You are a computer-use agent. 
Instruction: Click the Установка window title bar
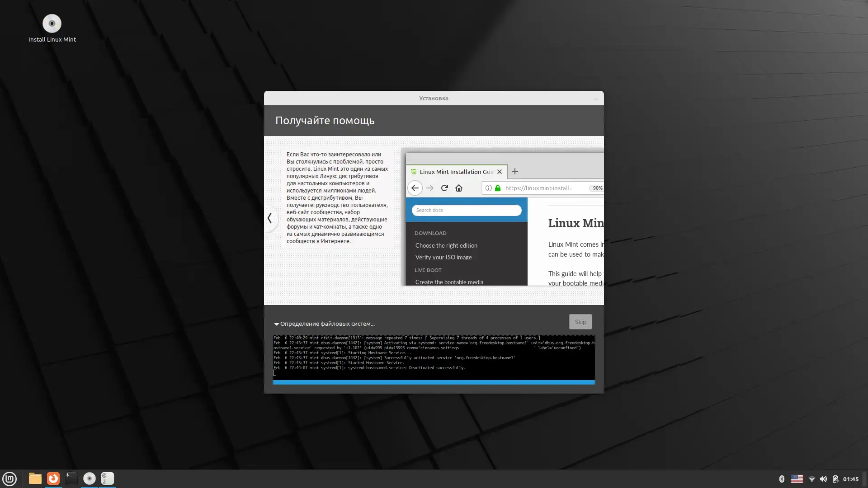(x=434, y=98)
